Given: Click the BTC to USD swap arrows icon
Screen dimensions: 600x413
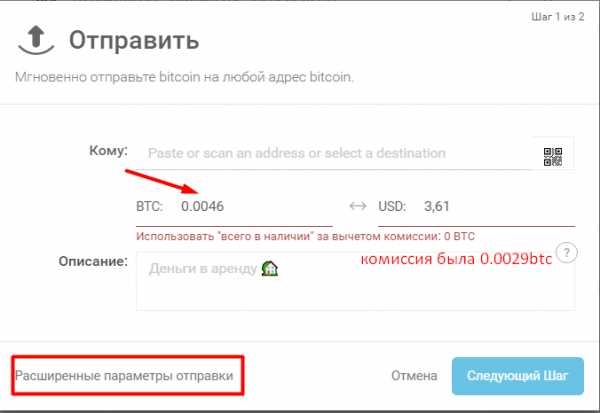Looking at the screenshot, I should [x=358, y=206].
